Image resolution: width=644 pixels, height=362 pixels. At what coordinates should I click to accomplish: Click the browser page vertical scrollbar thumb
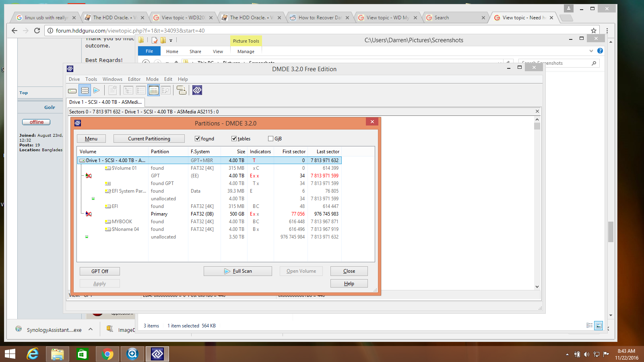click(611, 232)
